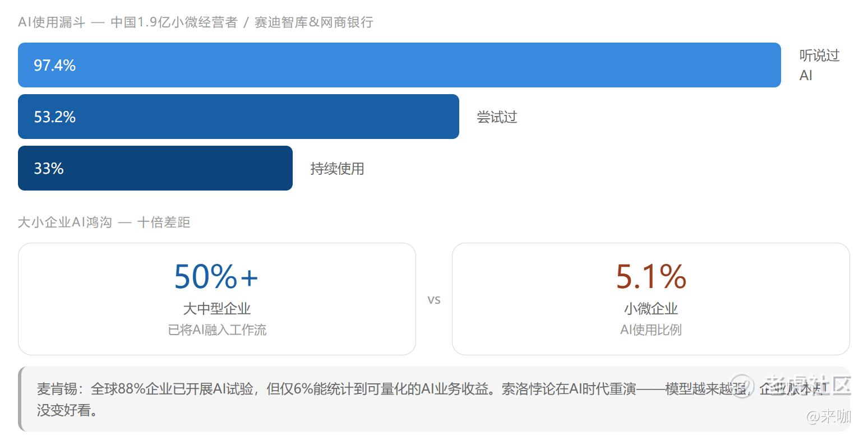Click AI使用比例 caption
The image size is (868, 436).
(651, 330)
